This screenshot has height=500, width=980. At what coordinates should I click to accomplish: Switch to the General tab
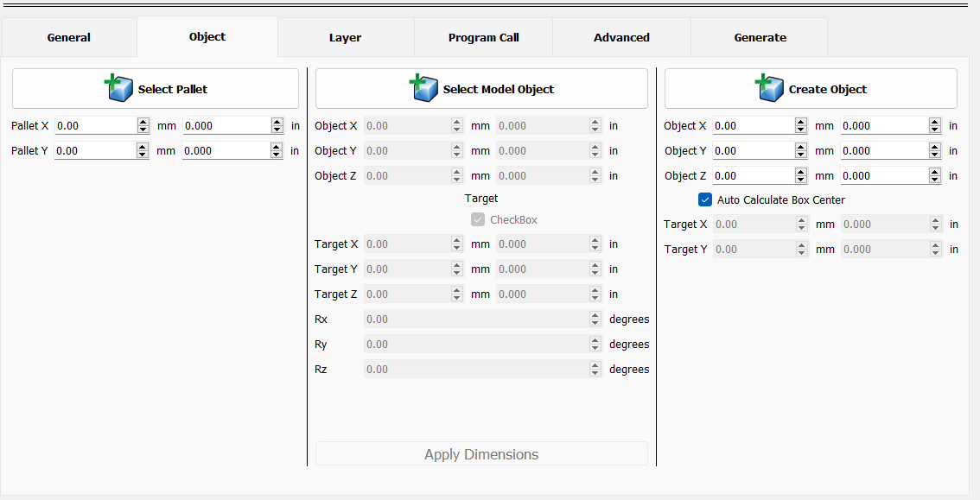[69, 38]
